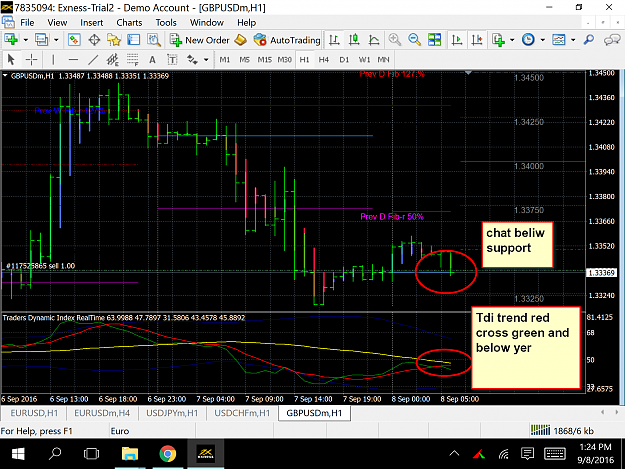Switch to USDCHFm,H1 chart tab
Image resolution: width=625 pixels, height=469 pixels.
click(242, 413)
